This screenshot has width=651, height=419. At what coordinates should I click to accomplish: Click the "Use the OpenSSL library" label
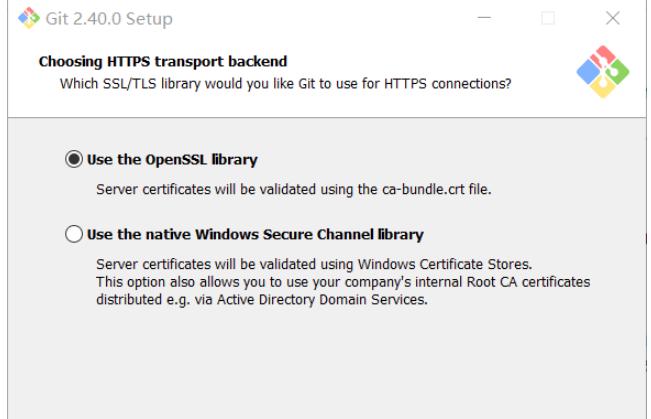(x=172, y=159)
